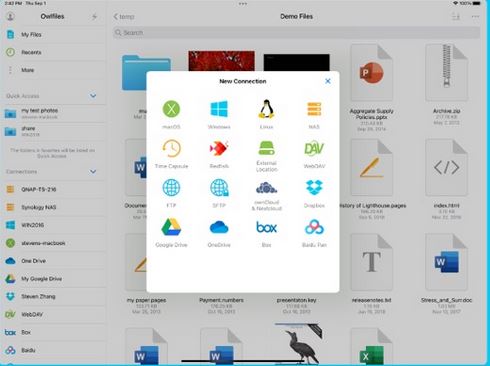Open Box connection in sidebar
Image resolution: width=490 pixels, height=366 pixels.
[53, 332]
